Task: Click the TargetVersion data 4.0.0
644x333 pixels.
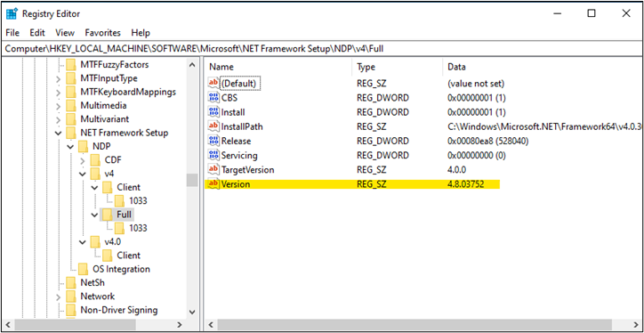Action: [456, 169]
